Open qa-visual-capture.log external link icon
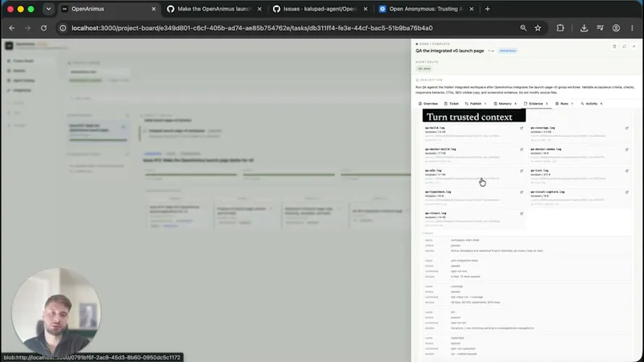Viewport: 644px width, 362px height. click(627, 192)
